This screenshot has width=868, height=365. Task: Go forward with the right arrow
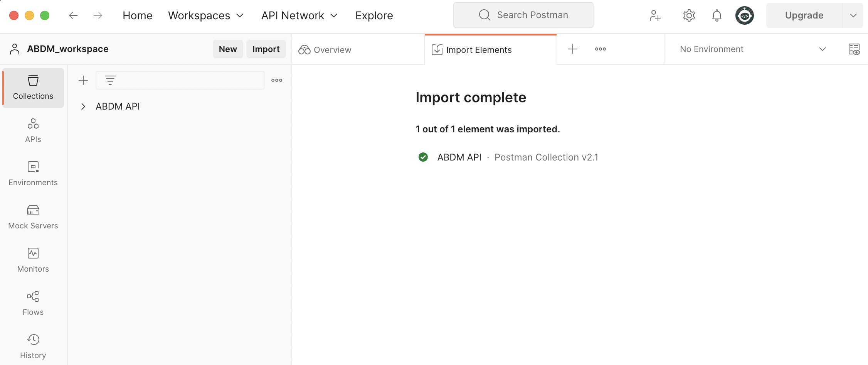pos(98,15)
